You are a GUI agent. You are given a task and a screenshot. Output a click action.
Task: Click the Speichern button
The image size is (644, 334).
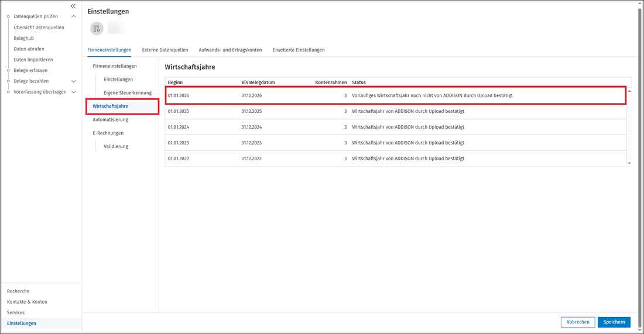(614, 322)
